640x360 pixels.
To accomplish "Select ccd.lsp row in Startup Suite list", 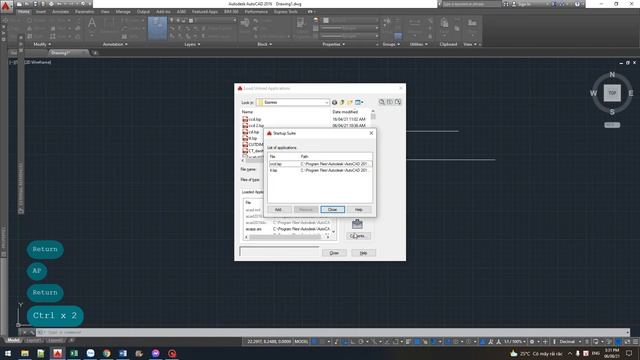I will coord(320,164).
